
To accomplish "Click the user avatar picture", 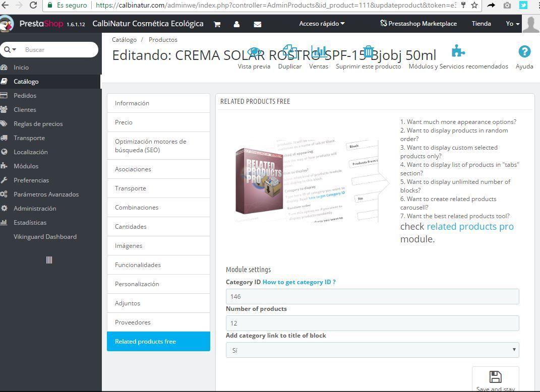I will coord(531,24).
